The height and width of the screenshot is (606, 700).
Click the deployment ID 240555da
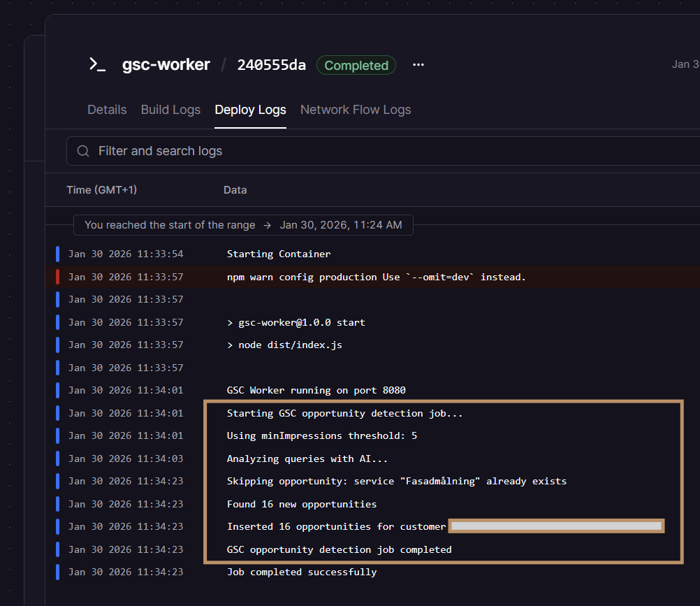click(x=272, y=65)
